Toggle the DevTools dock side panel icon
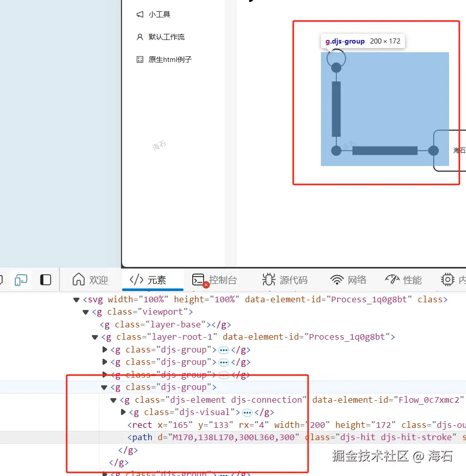Screen dimensions: 466x476 (46, 280)
